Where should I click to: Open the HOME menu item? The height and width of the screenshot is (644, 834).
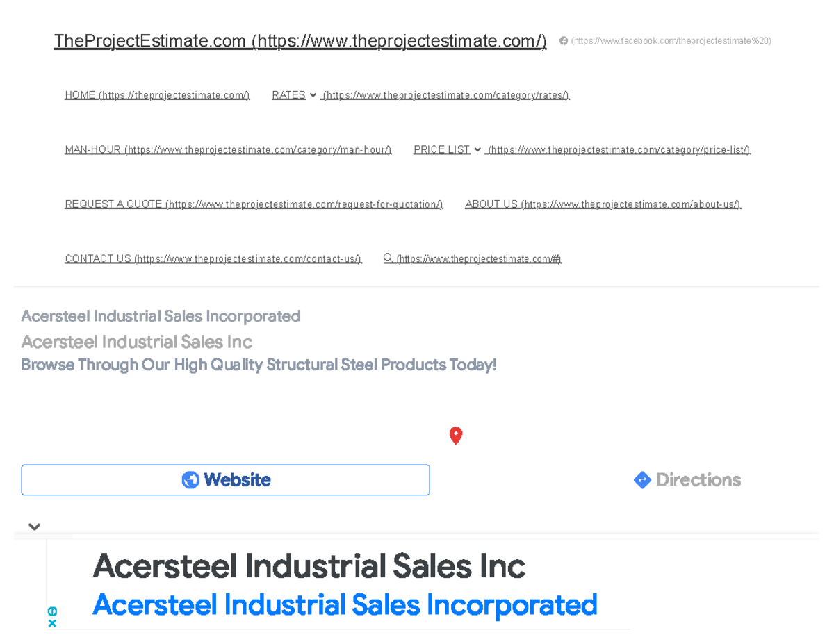click(x=157, y=94)
